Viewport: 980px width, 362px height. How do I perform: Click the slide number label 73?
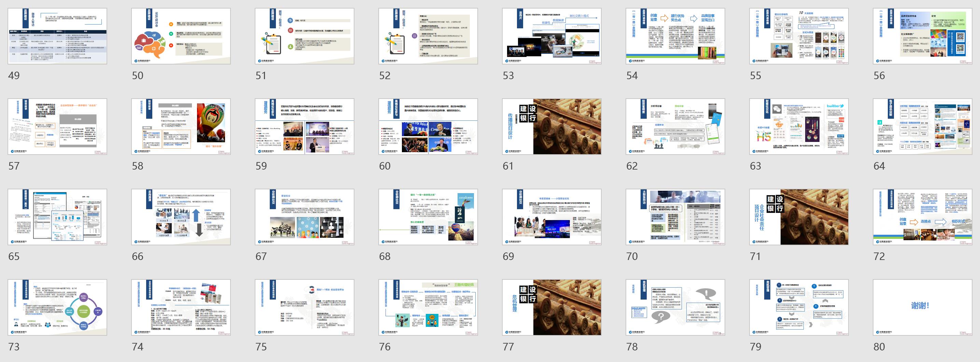(x=14, y=347)
